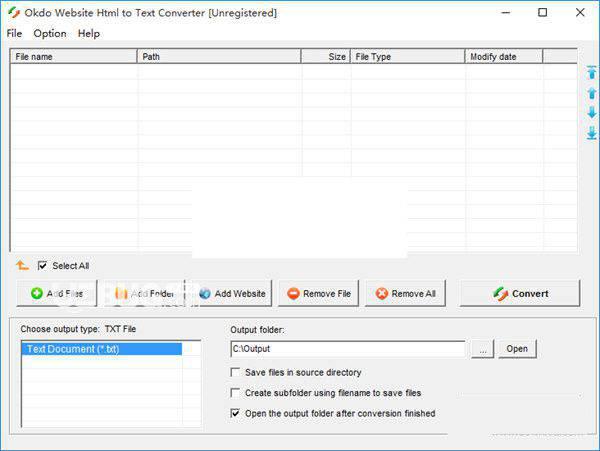Enable Save files in source directory
Image resolution: width=600 pixels, height=451 pixels.
[235, 372]
